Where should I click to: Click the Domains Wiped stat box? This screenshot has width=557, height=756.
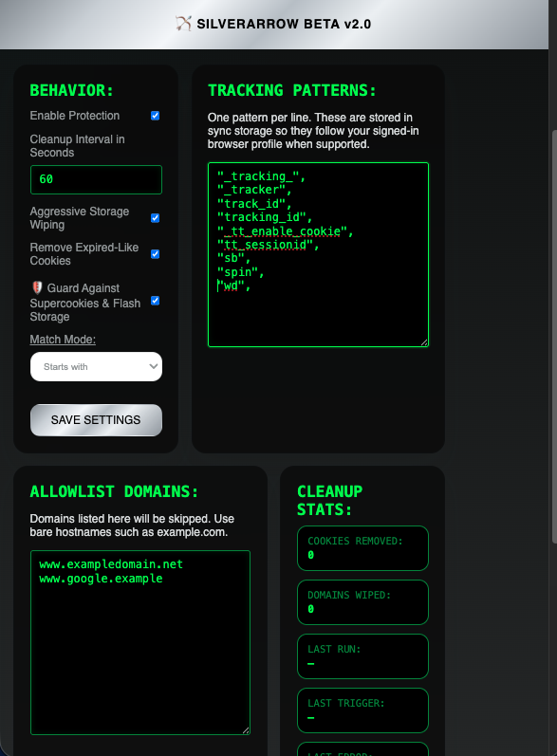coord(362,602)
